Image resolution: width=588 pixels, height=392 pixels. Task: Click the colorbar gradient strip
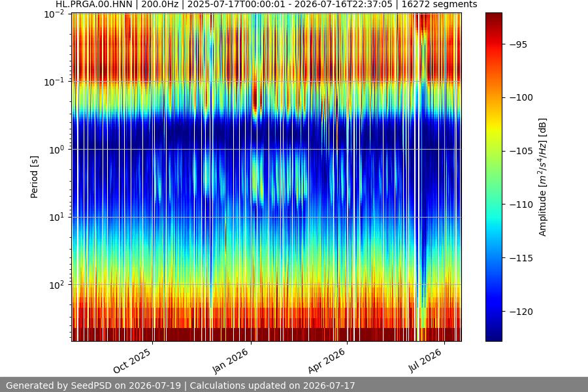493,177
